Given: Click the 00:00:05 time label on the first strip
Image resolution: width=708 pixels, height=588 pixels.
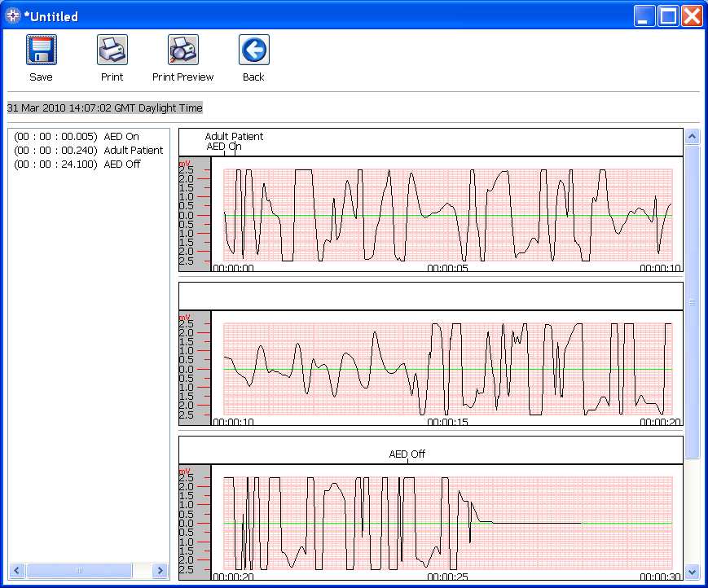Looking at the screenshot, I should click(447, 268).
